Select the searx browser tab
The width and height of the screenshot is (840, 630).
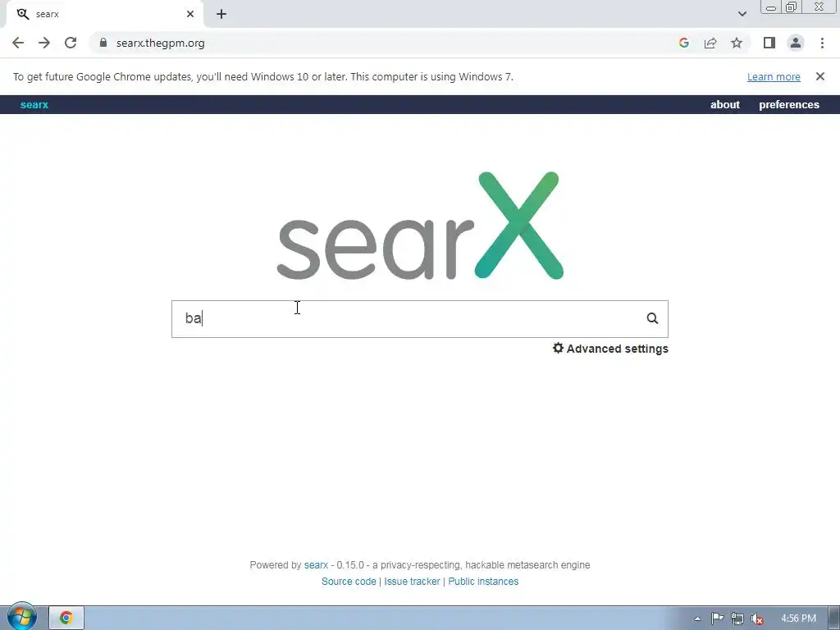pos(104,15)
